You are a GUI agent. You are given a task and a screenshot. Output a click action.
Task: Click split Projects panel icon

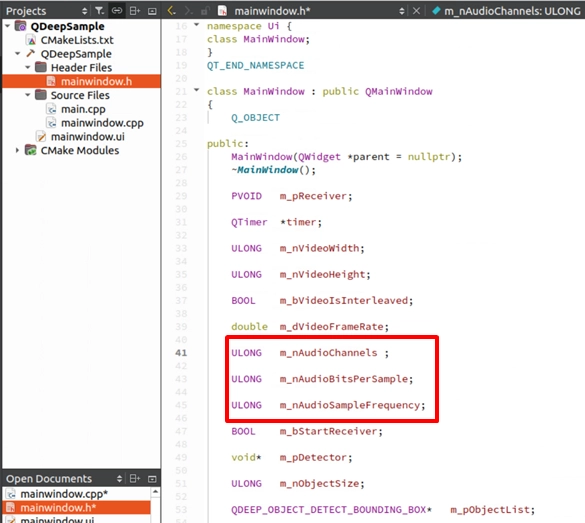click(135, 11)
